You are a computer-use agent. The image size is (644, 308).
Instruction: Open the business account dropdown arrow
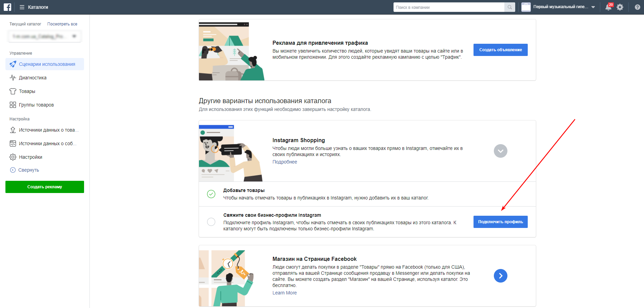coord(593,7)
